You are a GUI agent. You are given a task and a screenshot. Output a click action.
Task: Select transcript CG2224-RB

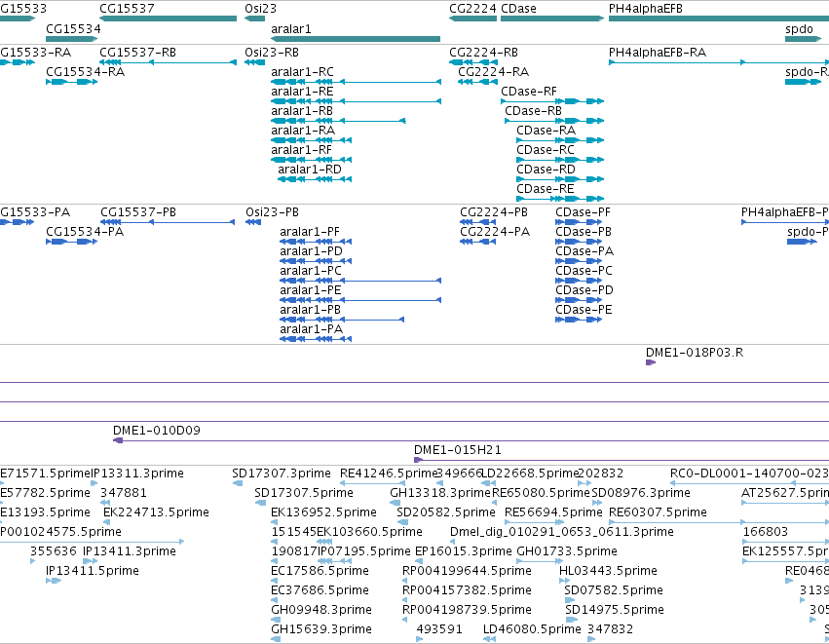pyautogui.click(x=472, y=62)
